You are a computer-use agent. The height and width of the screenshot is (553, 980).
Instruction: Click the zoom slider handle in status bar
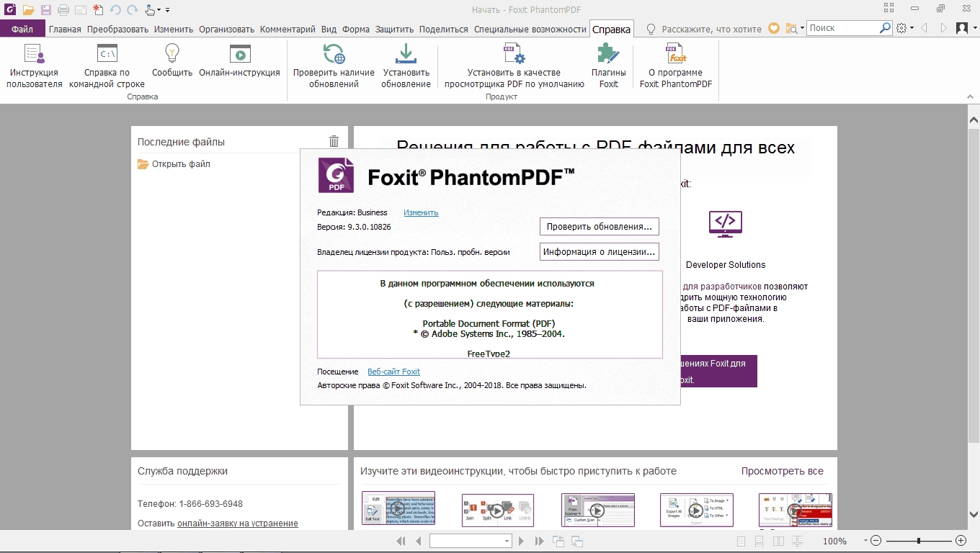coord(918,541)
